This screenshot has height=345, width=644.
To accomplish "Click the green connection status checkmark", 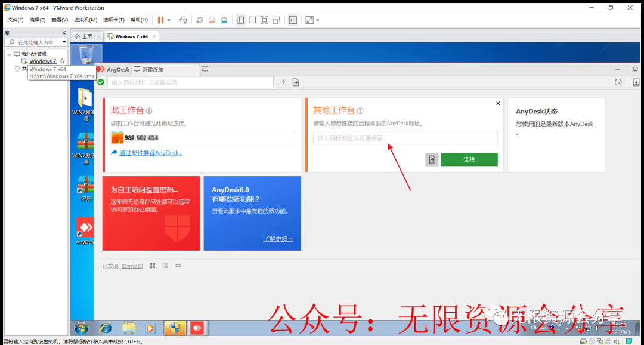I will pyautogui.click(x=101, y=82).
